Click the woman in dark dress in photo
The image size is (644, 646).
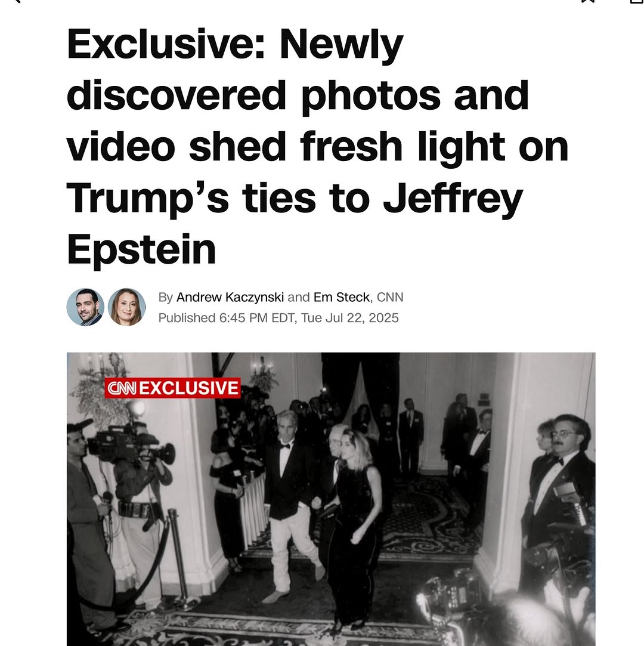coord(353,519)
